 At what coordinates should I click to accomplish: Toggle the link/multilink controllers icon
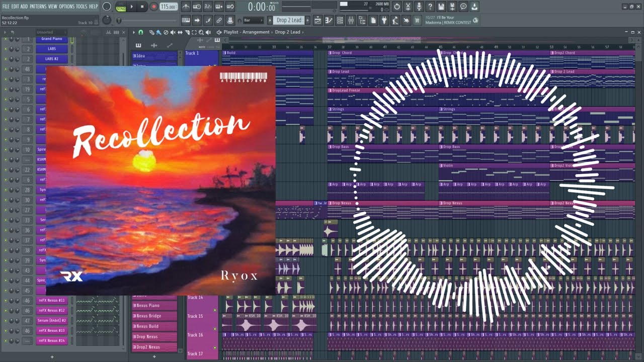coord(219,21)
